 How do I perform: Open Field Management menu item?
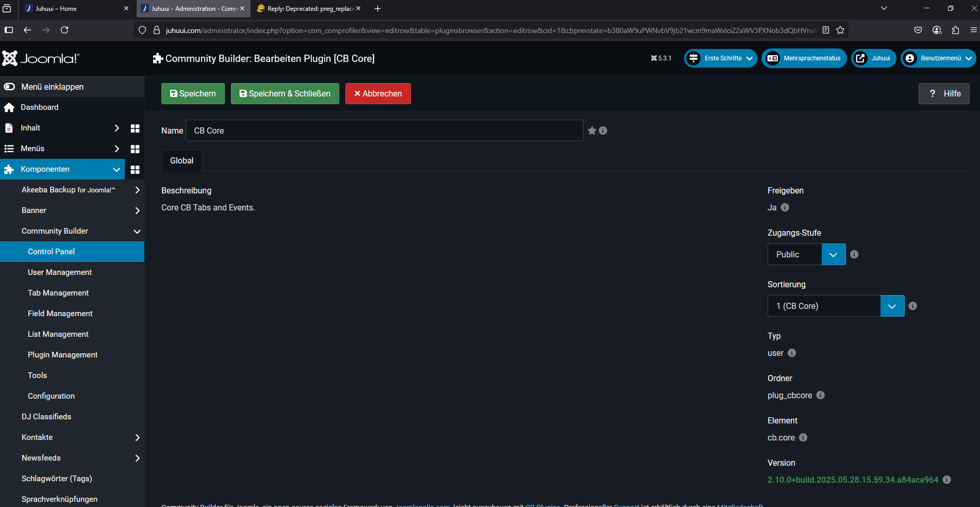click(72, 314)
